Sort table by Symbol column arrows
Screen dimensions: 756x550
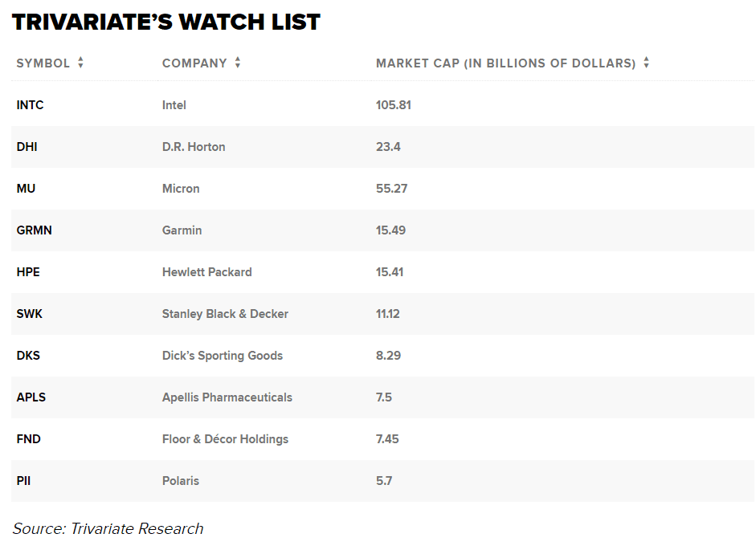click(80, 63)
